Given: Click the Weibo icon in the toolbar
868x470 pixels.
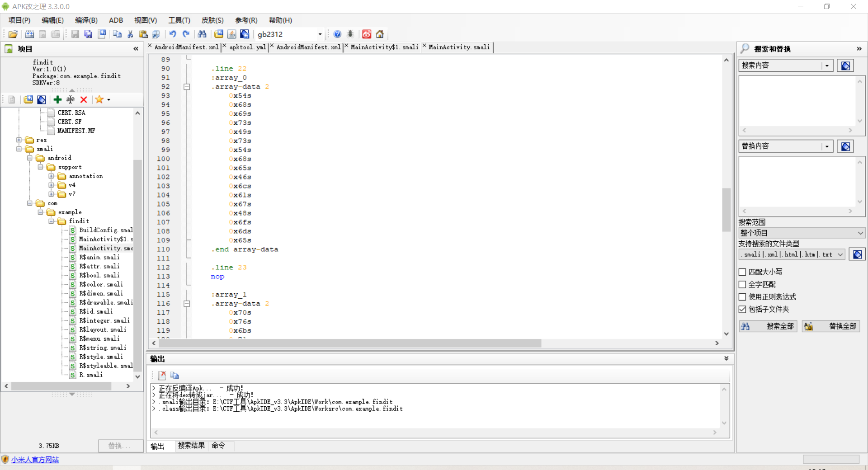Looking at the screenshot, I should point(366,34).
